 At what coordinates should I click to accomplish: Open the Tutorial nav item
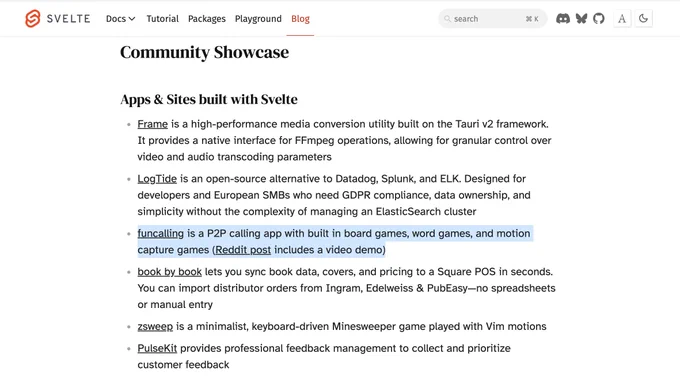pos(162,19)
